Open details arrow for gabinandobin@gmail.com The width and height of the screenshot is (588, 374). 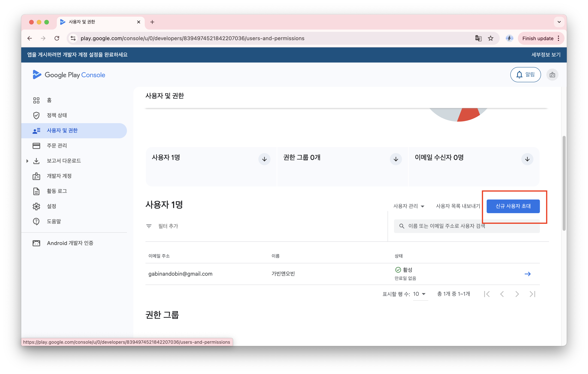click(x=528, y=274)
